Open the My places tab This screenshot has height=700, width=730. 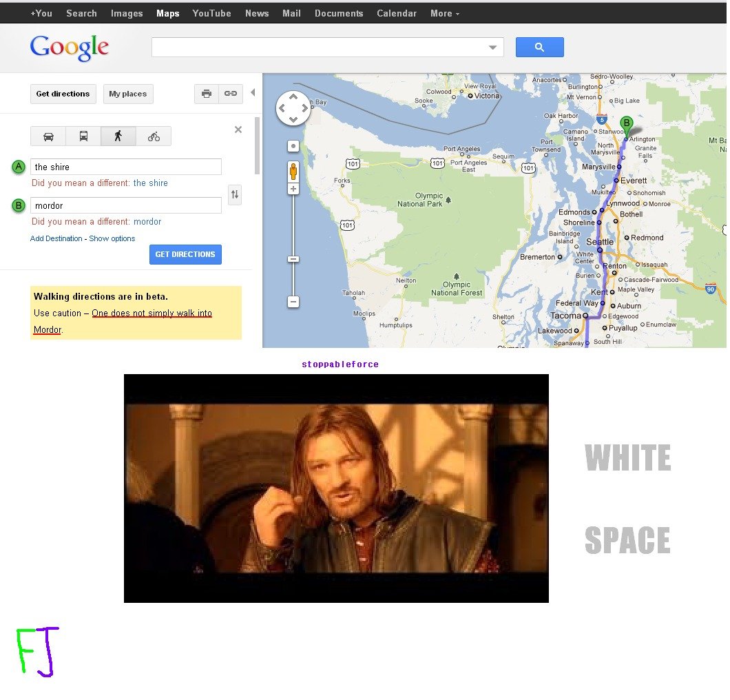[x=128, y=94]
